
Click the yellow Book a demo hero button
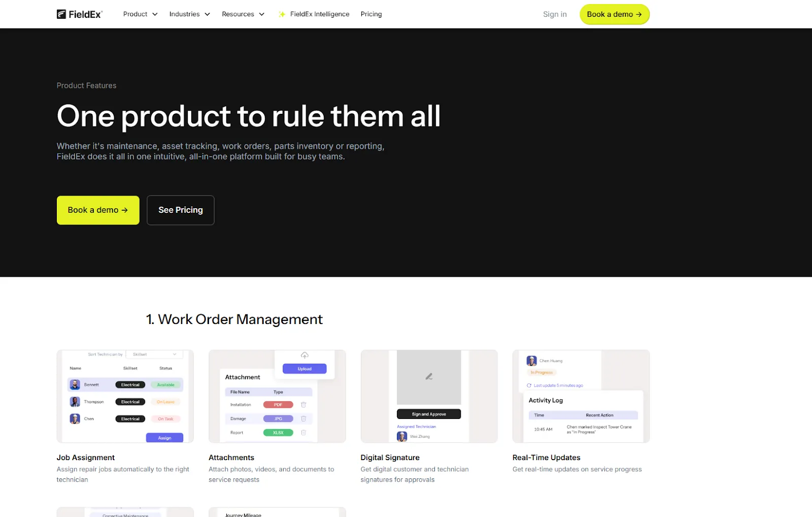98,210
